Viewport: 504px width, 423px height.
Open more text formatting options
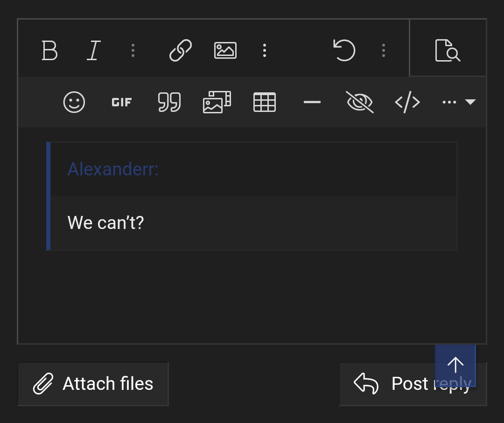coord(133,50)
